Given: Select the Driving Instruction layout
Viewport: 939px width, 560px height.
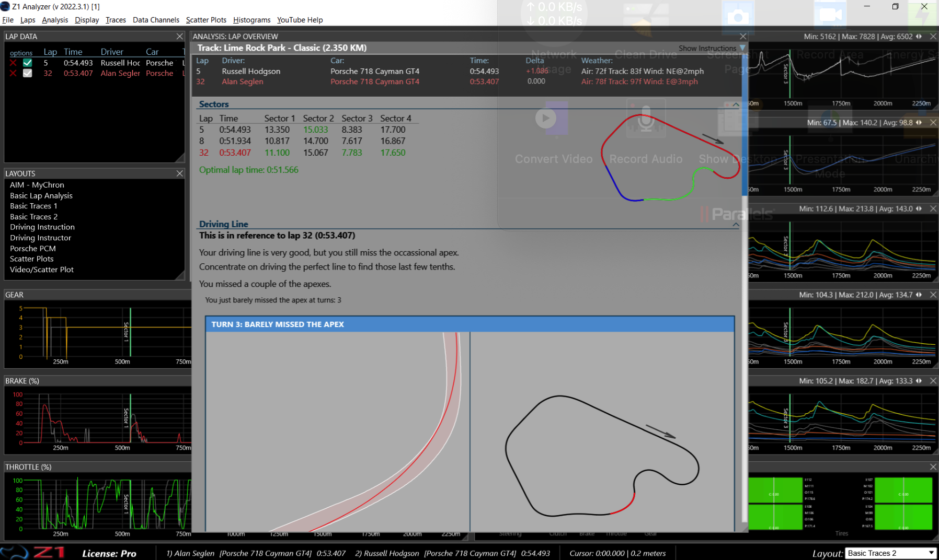Looking at the screenshot, I should 42,227.
